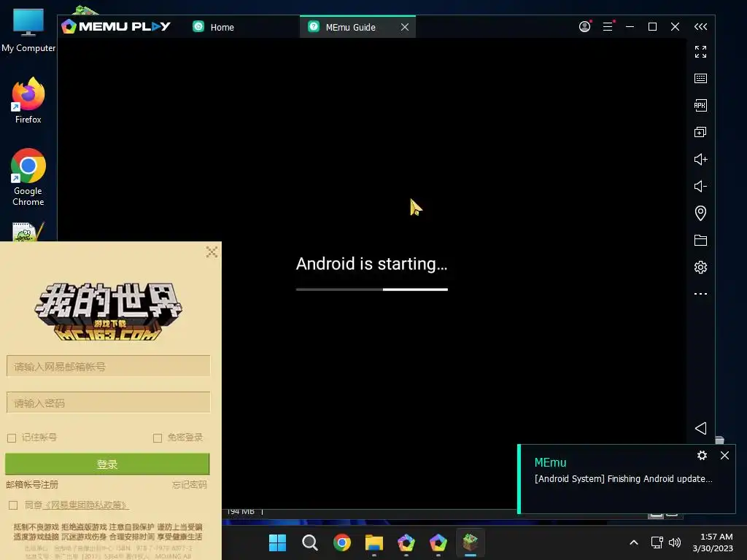Tap the Android back triangle button

(x=700, y=428)
